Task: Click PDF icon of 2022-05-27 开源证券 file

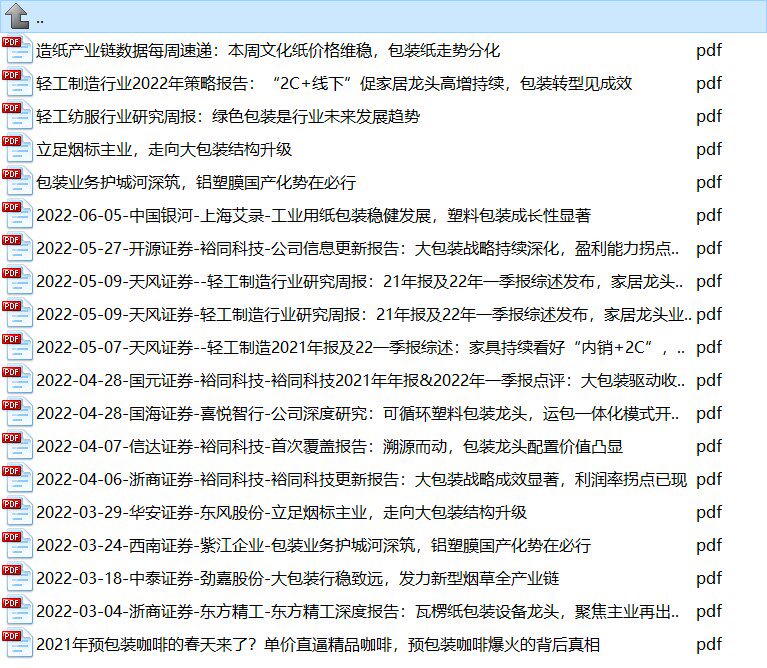Action: tap(17, 248)
